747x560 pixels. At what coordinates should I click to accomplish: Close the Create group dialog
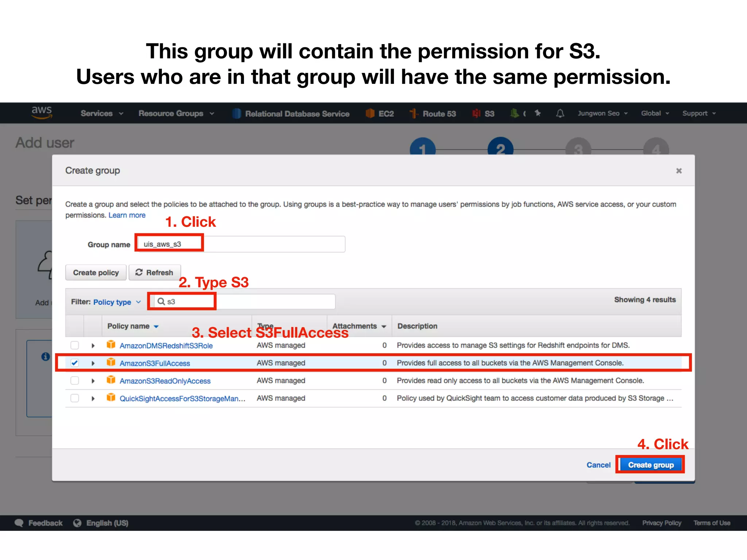tap(679, 171)
